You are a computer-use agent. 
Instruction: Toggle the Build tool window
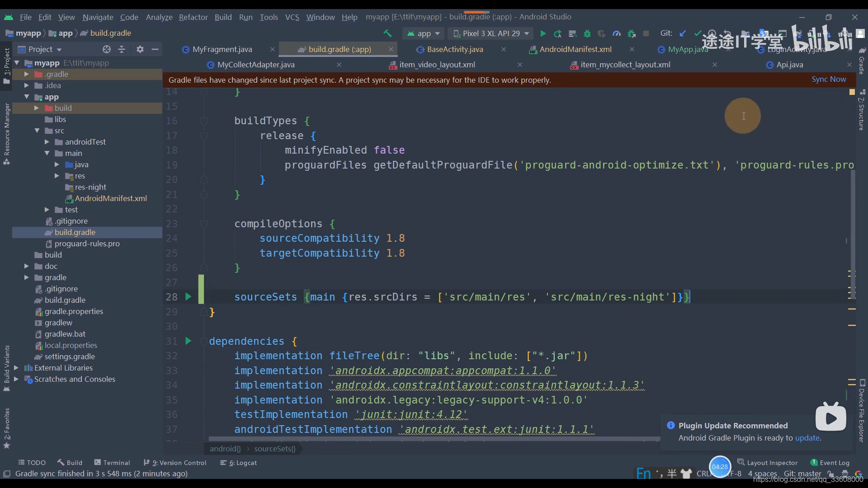coord(70,463)
